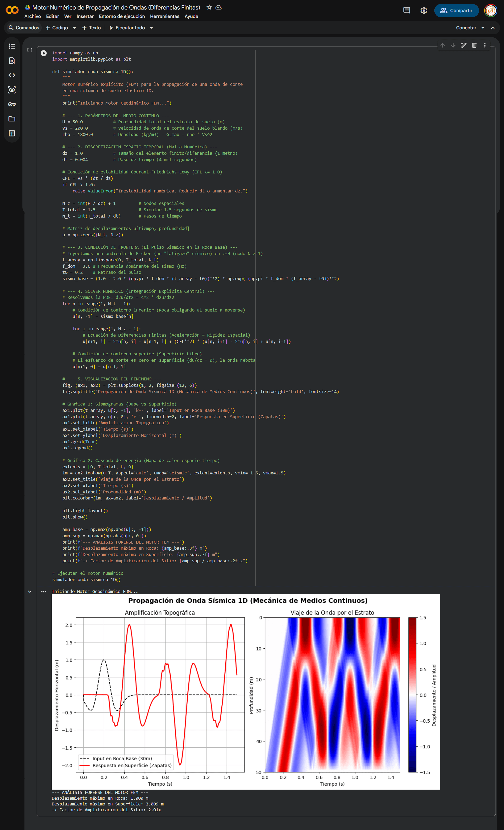Click the 'f_dom = 3.0' code line
Viewport: 504px width, 830px height.
point(77,266)
